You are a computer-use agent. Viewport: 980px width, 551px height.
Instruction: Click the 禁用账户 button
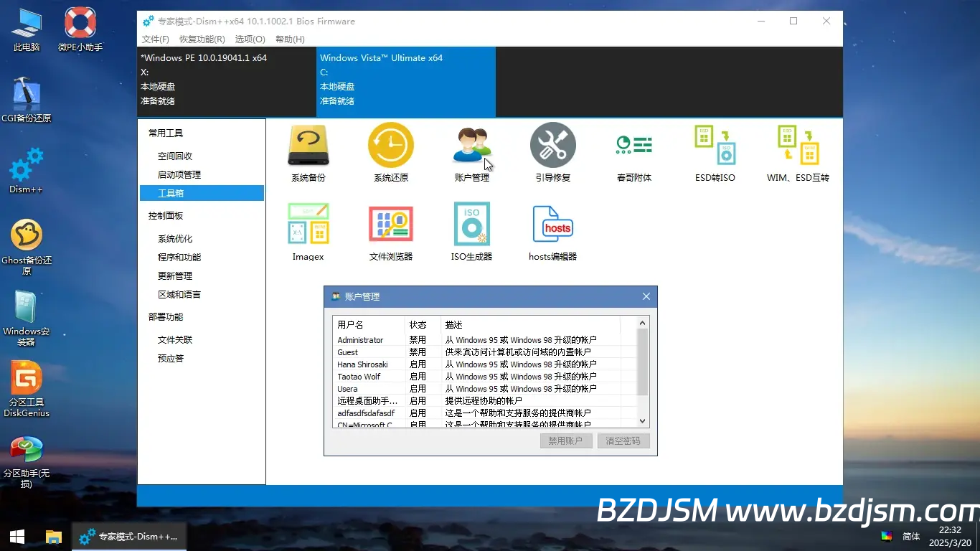point(565,441)
